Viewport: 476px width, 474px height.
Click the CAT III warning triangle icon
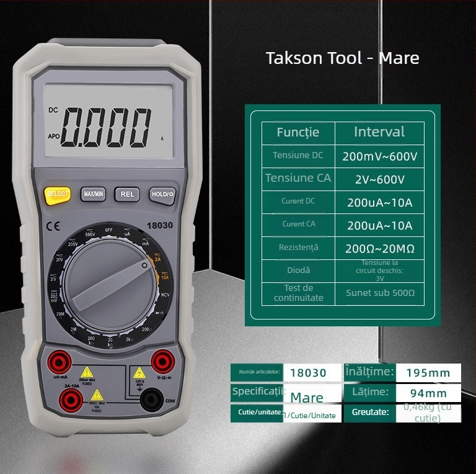[x=139, y=374]
